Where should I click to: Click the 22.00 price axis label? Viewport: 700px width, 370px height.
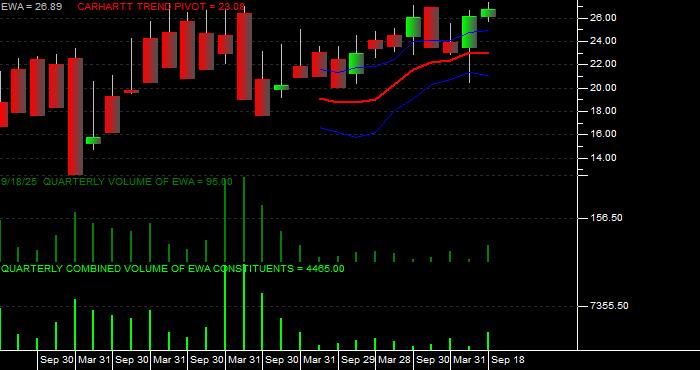pyautogui.click(x=603, y=64)
